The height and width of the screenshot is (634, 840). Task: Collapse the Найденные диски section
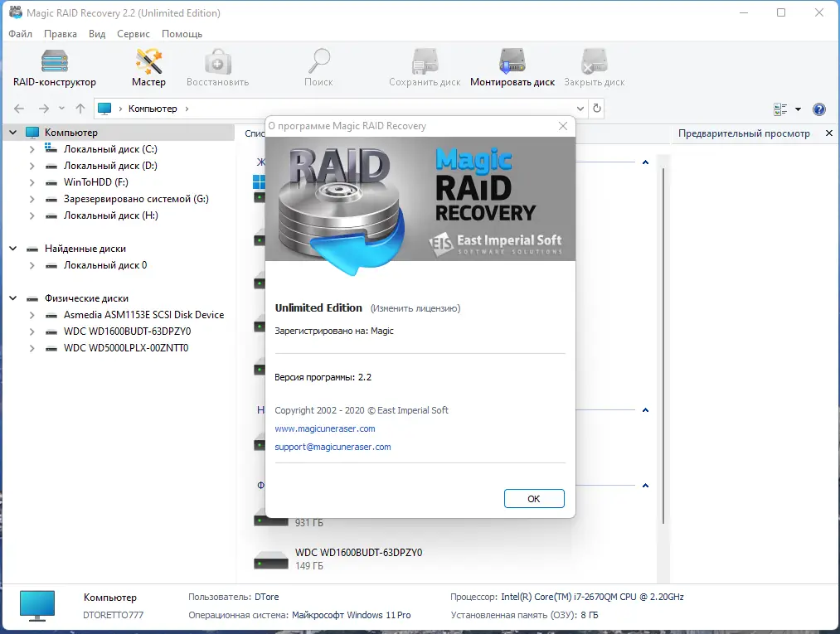pos(12,248)
